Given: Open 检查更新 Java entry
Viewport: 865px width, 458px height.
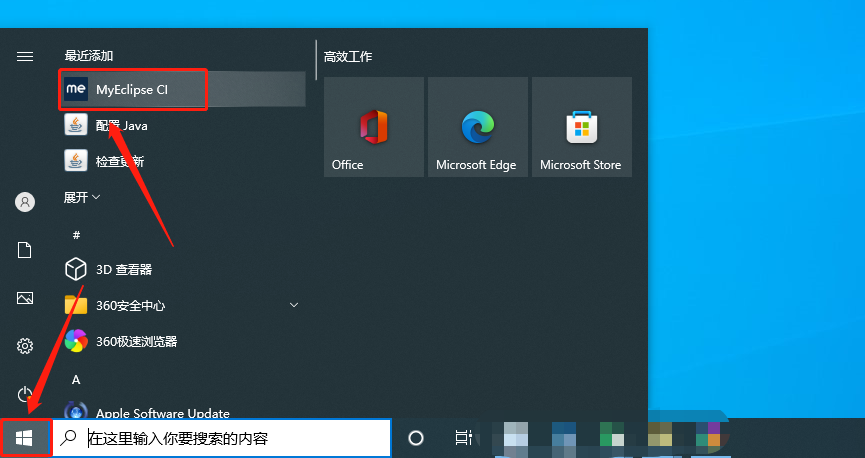Looking at the screenshot, I should click(182, 161).
